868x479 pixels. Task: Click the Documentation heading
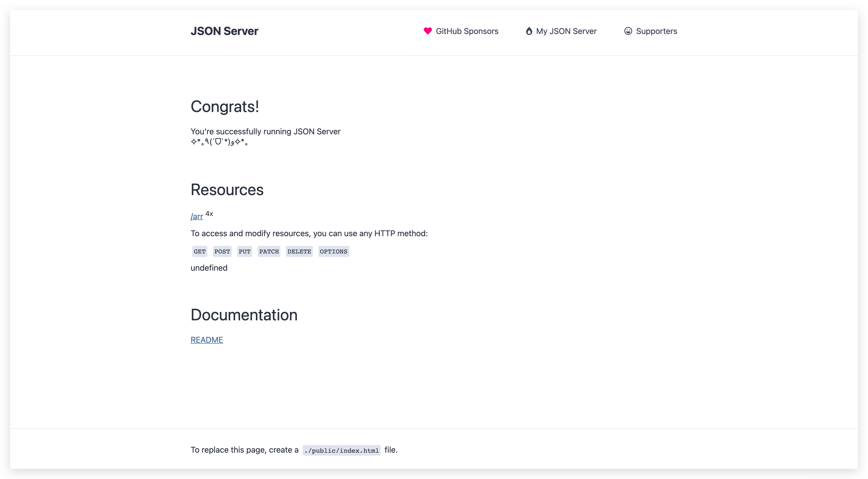[244, 315]
